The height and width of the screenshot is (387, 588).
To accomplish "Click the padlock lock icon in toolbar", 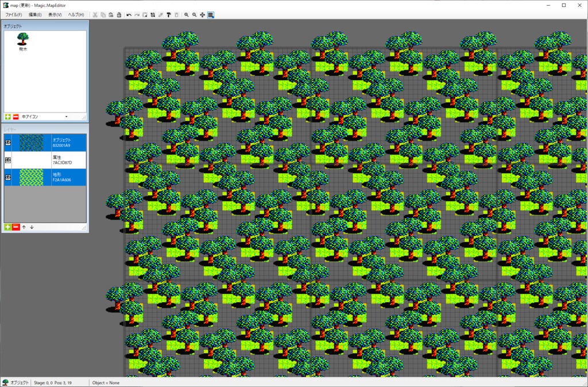I will click(119, 15).
